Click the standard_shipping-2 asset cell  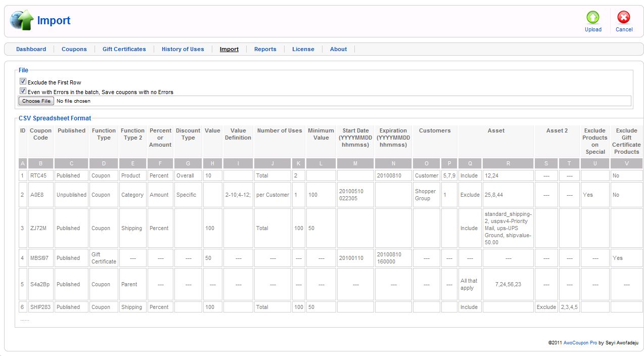click(x=508, y=228)
